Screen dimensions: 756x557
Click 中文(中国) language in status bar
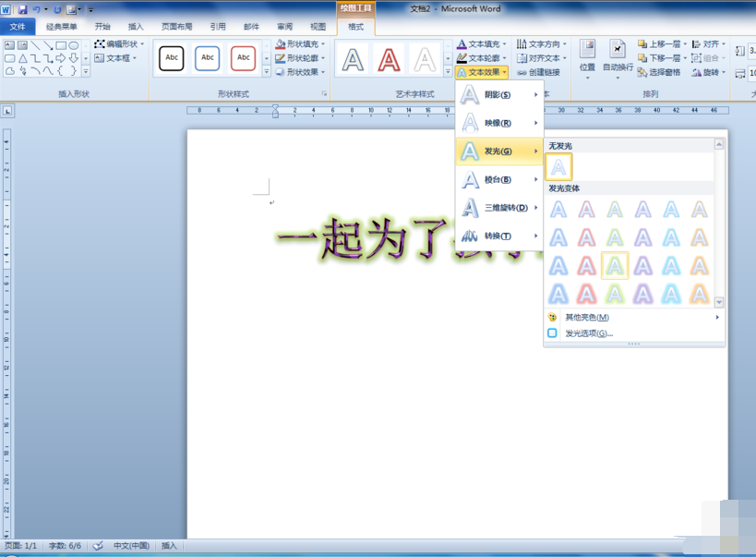131,546
